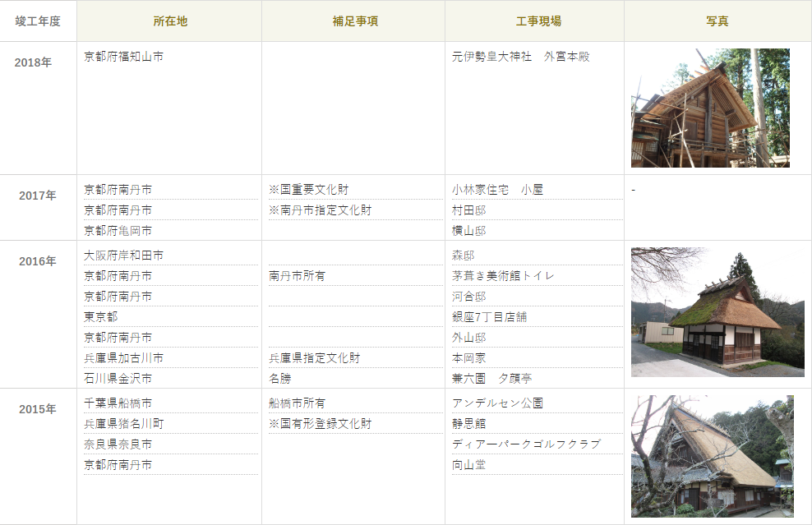Select the 写真 column header
Screen dimensions: 812x525
(x=717, y=21)
